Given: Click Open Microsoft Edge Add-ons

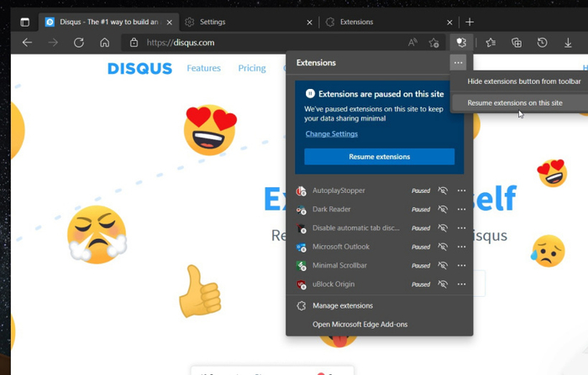Looking at the screenshot, I should (360, 325).
